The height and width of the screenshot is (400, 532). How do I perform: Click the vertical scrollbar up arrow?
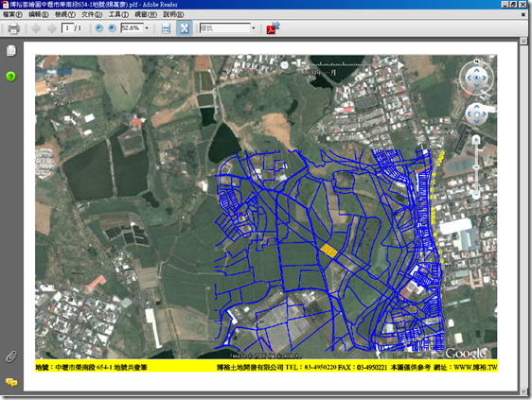tap(523, 41)
